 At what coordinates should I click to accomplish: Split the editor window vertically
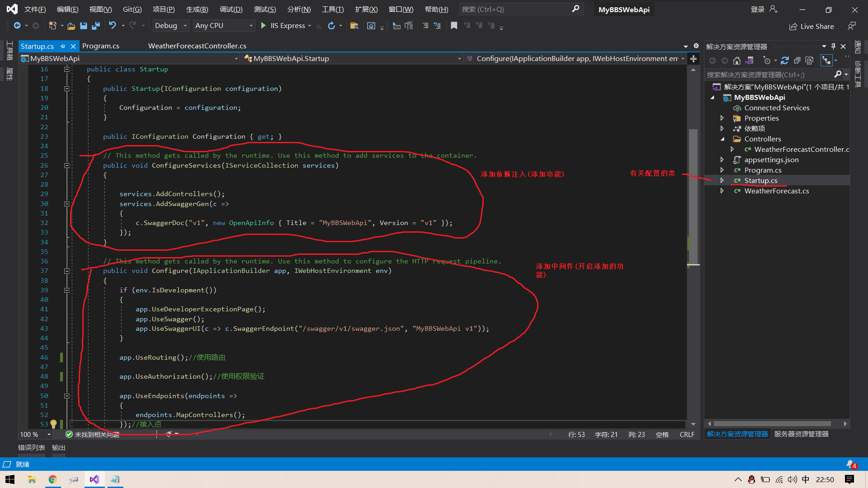tap(693, 58)
